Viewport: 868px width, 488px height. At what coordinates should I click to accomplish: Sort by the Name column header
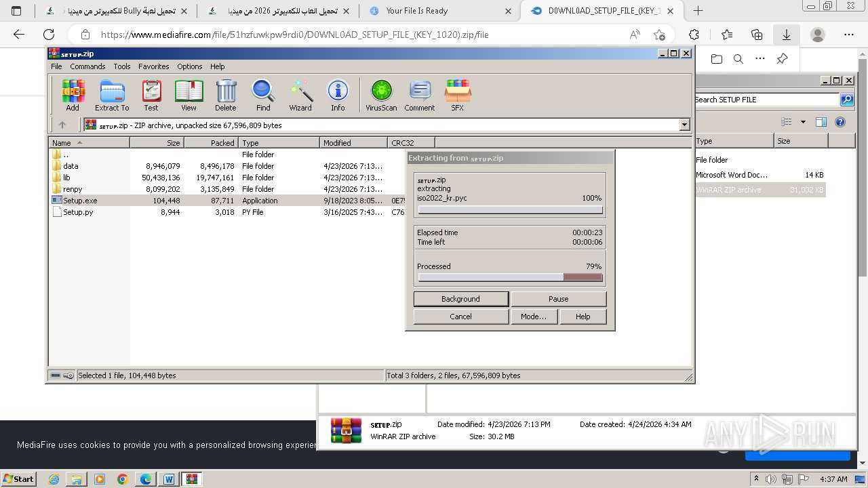tap(89, 142)
